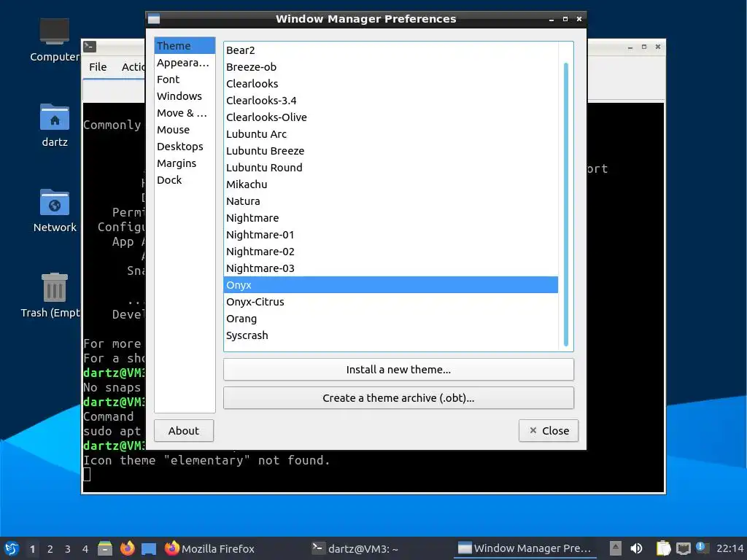The width and height of the screenshot is (747, 560).
Task: Open the Dock settings category
Action: pos(185,179)
